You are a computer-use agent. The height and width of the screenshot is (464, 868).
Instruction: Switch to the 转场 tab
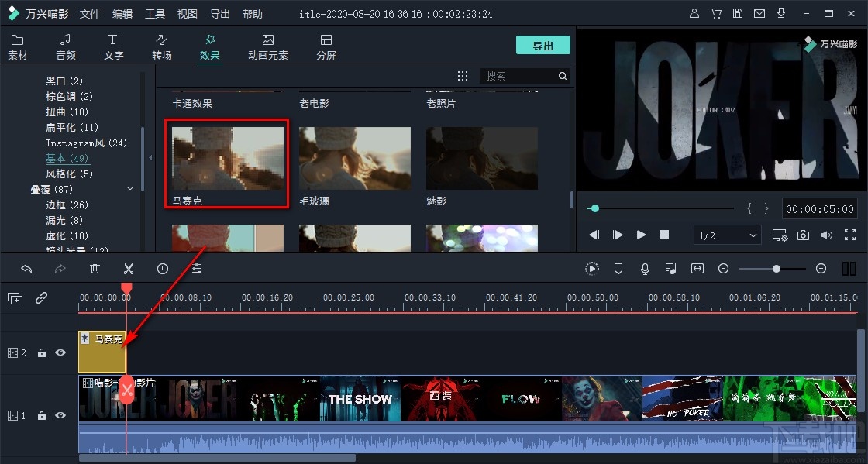pos(161,44)
